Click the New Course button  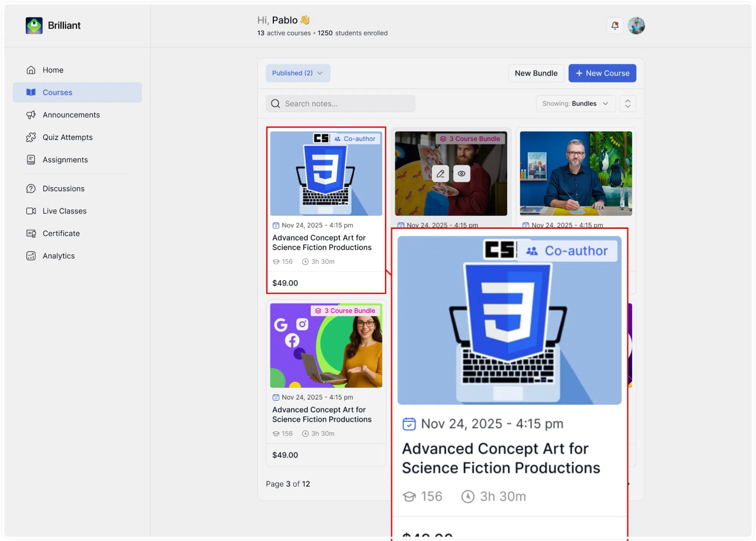602,73
